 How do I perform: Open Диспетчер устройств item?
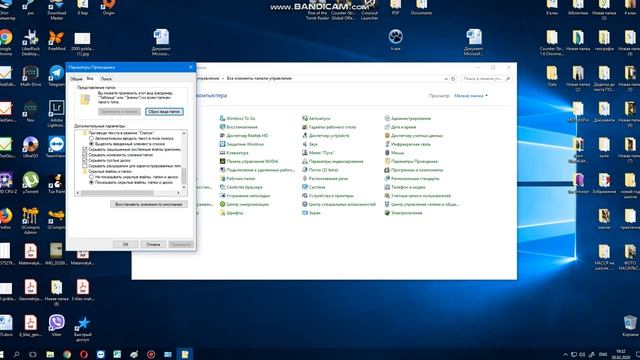326,136
